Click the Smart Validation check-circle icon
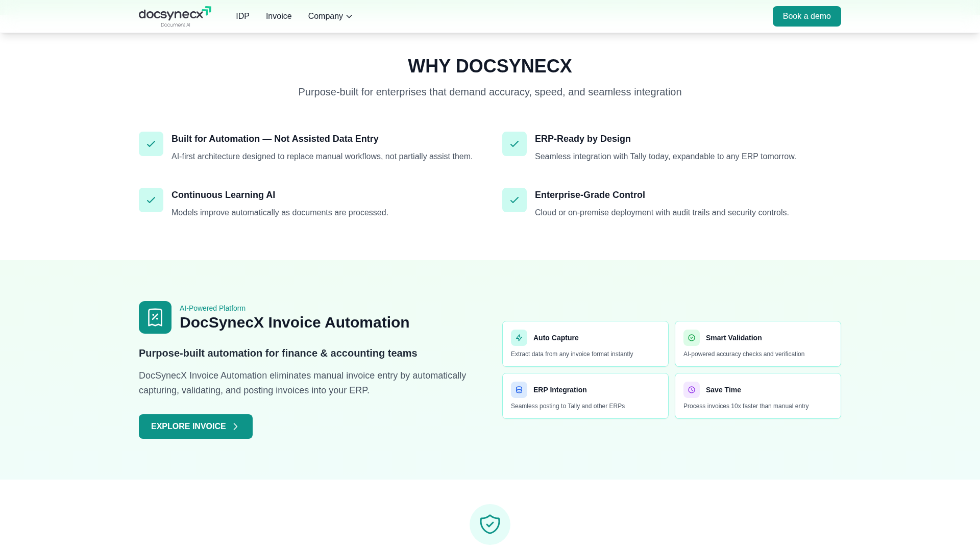 coord(692,338)
